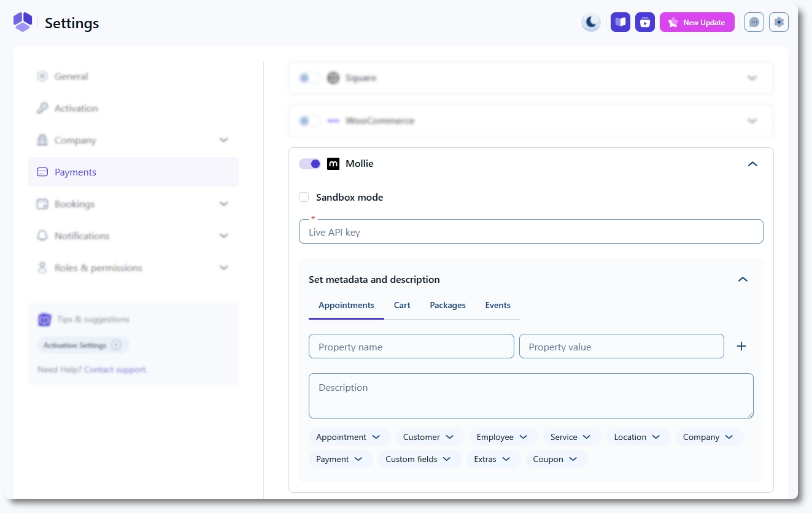812x513 pixels.
Task: Open the documentation book icon
Action: [621, 23]
